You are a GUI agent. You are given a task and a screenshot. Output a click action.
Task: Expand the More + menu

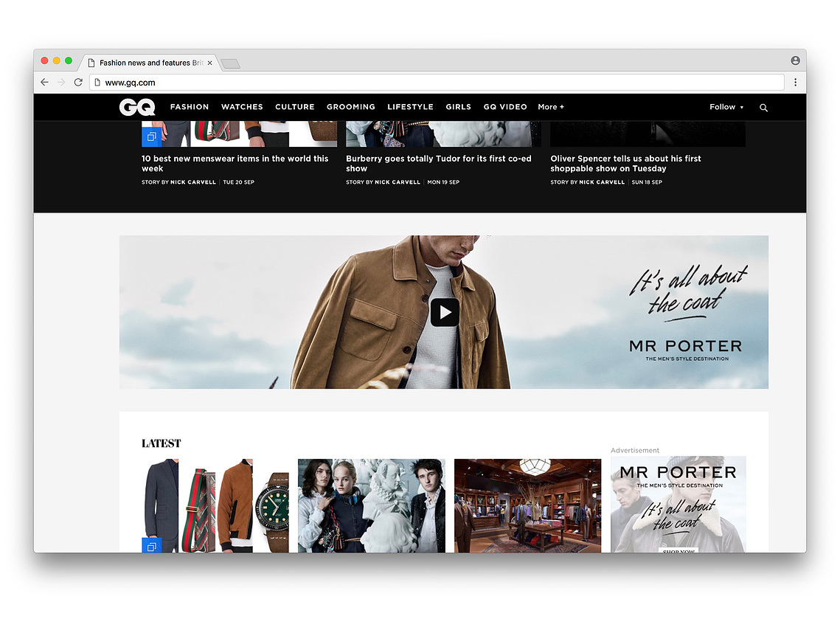coord(551,107)
